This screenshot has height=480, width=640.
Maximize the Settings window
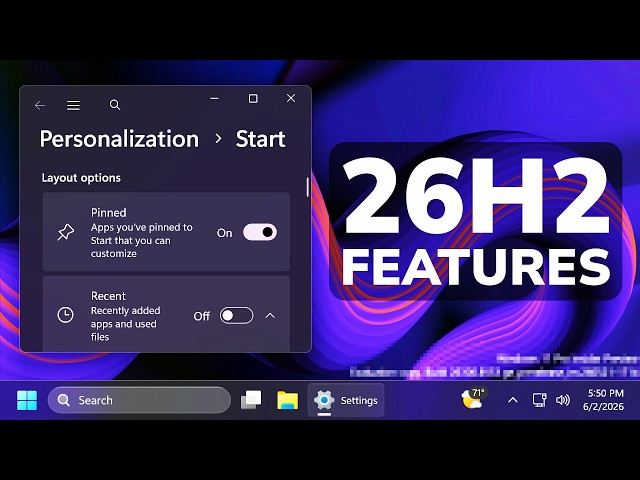click(x=253, y=99)
